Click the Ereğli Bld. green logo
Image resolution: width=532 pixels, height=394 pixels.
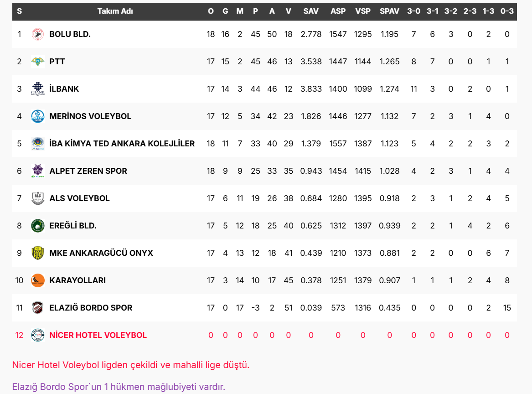38,226
